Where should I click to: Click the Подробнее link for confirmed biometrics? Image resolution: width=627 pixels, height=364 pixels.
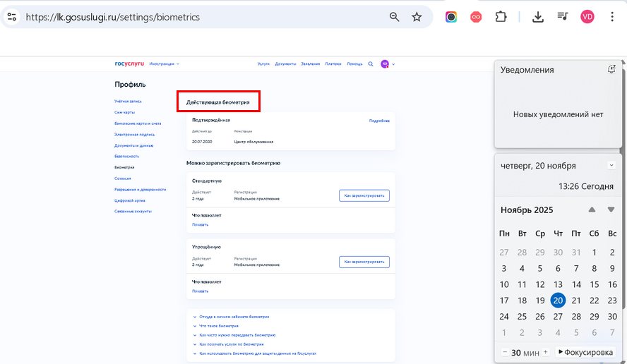[x=379, y=121]
